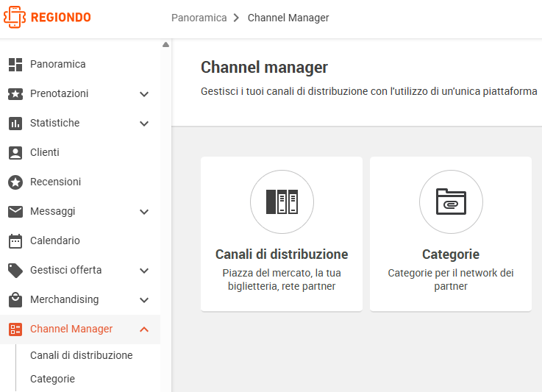Click the Regiondo logo icon
Viewport: 542px width, 392px height.
[x=15, y=18]
